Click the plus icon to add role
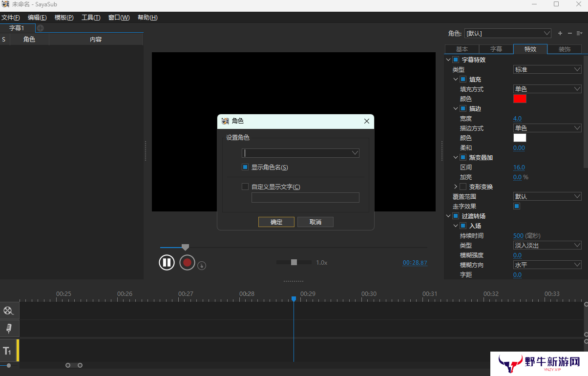Screen dimensions: 588x376 pos(560,33)
